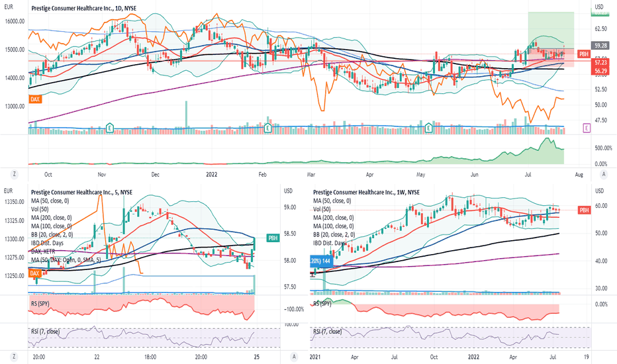The image size is (617, 364).
Task: Click the red 57.23 price label
Action: 600,63
